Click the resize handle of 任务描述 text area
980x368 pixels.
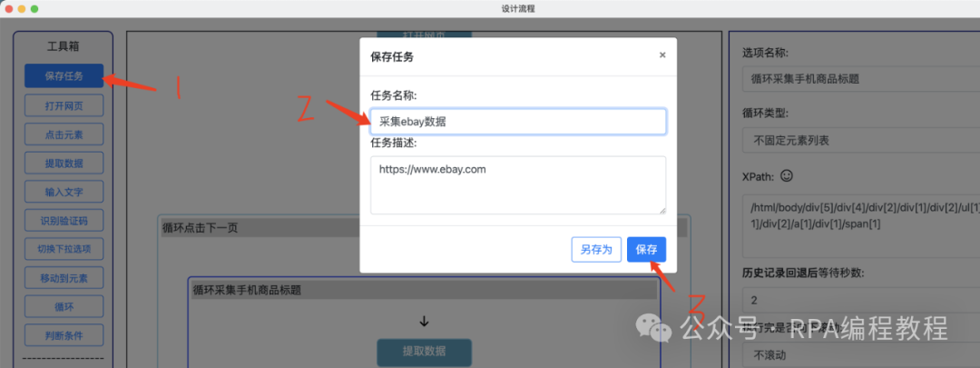661,210
